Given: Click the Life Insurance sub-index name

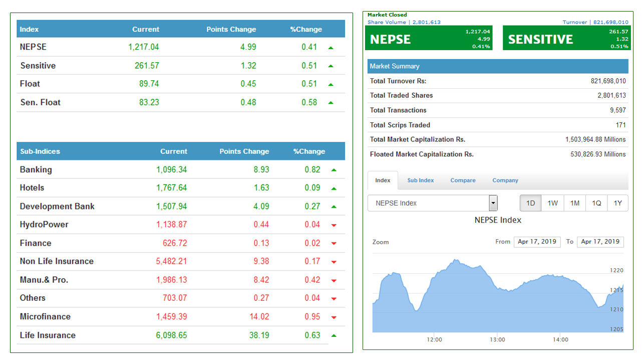Looking at the screenshot, I should click(x=48, y=335).
